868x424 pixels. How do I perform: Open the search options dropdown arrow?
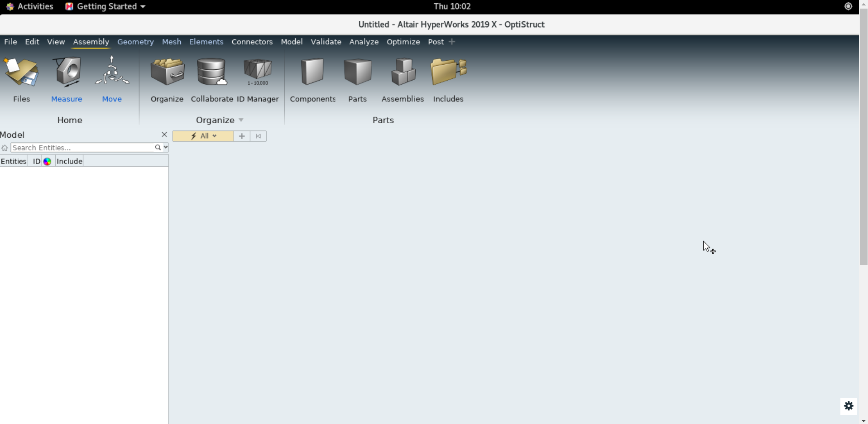pyautogui.click(x=166, y=148)
